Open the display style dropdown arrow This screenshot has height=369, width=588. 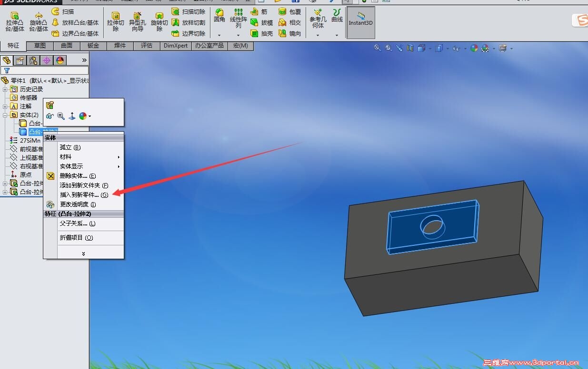coord(448,49)
